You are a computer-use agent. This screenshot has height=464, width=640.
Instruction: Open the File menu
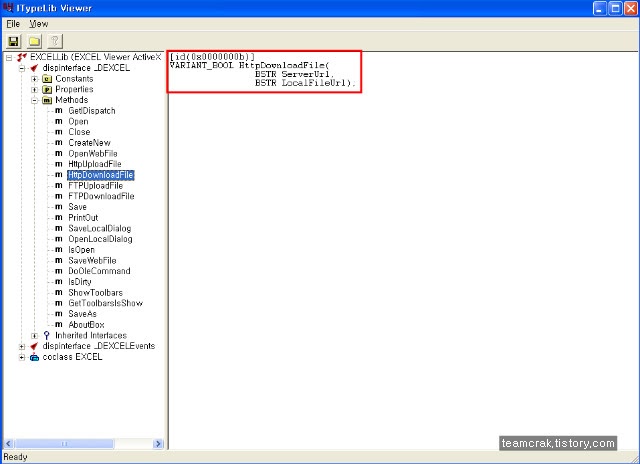(x=13, y=24)
